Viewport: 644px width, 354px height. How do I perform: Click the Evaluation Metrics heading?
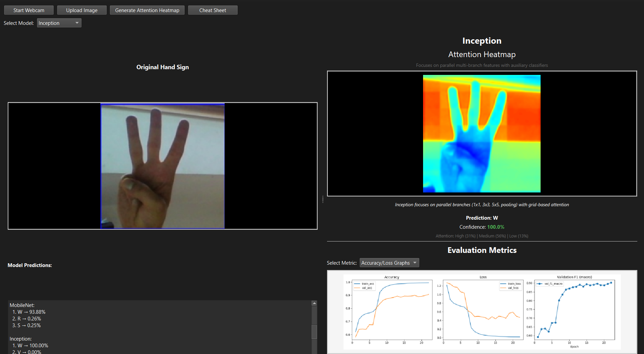click(x=482, y=250)
